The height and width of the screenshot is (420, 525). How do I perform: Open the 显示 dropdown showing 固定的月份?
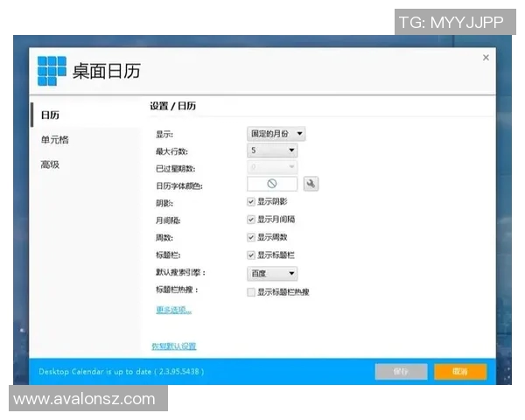click(276, 134)
